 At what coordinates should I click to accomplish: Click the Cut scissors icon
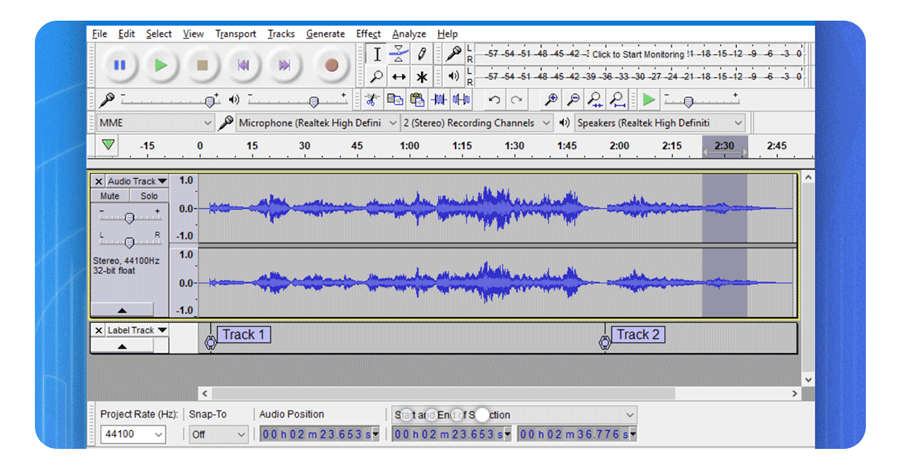(372, 100)
